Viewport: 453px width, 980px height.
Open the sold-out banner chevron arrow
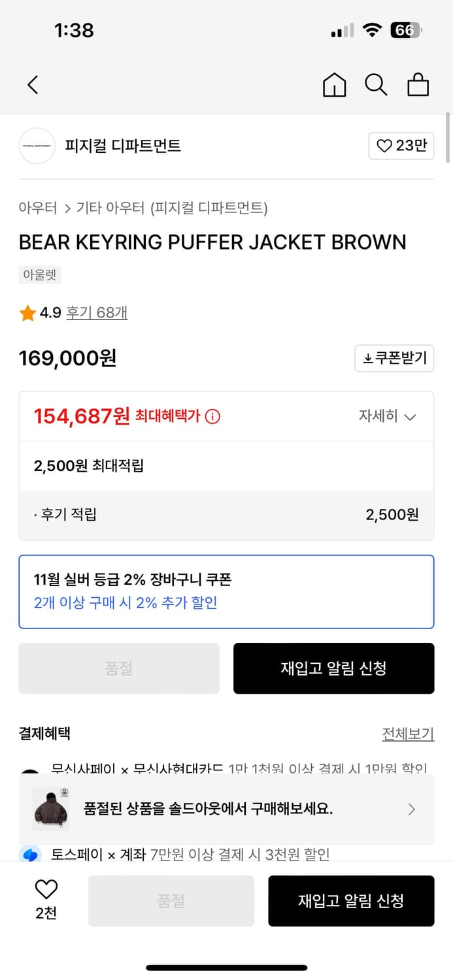pos(411,809)
